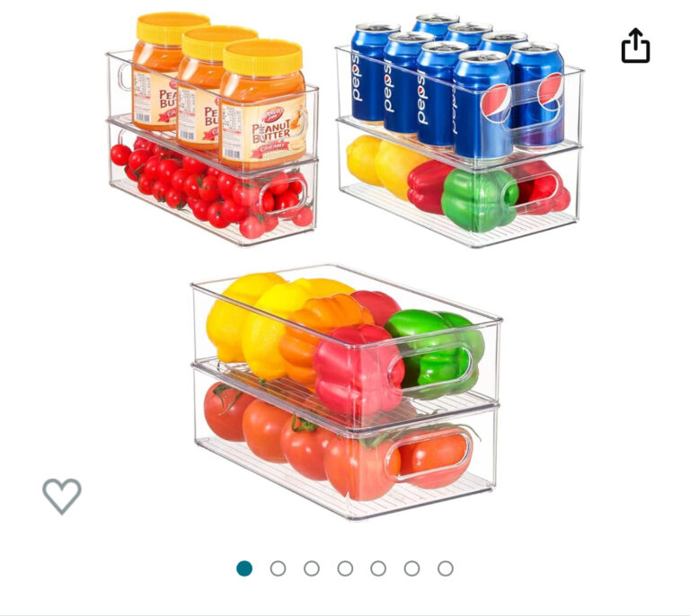Add product to favorites with heart icon
The width and height of the screenshot is (690, 616).
[x=62, y=496]
